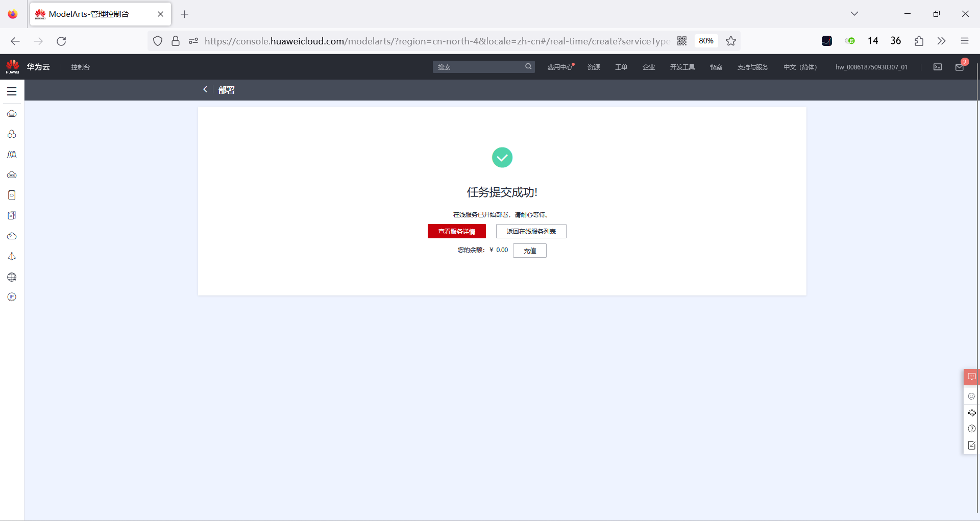The image size is (980, 521).
Task: Expand the 中文（简体）language dropdown
Action: point(800,67)
